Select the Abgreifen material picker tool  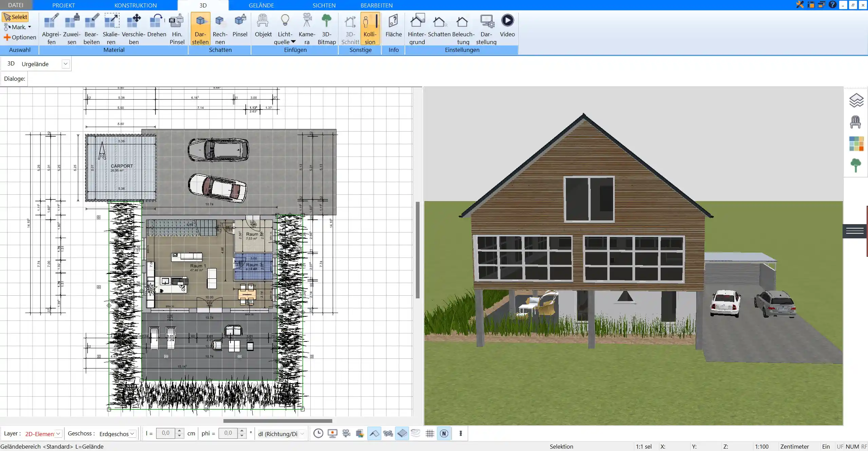51,29
